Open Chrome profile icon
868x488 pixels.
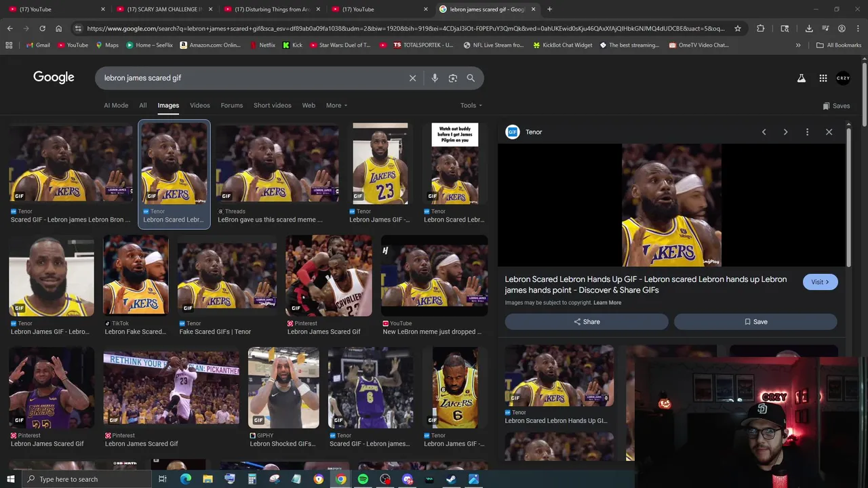tap(842, 28)
